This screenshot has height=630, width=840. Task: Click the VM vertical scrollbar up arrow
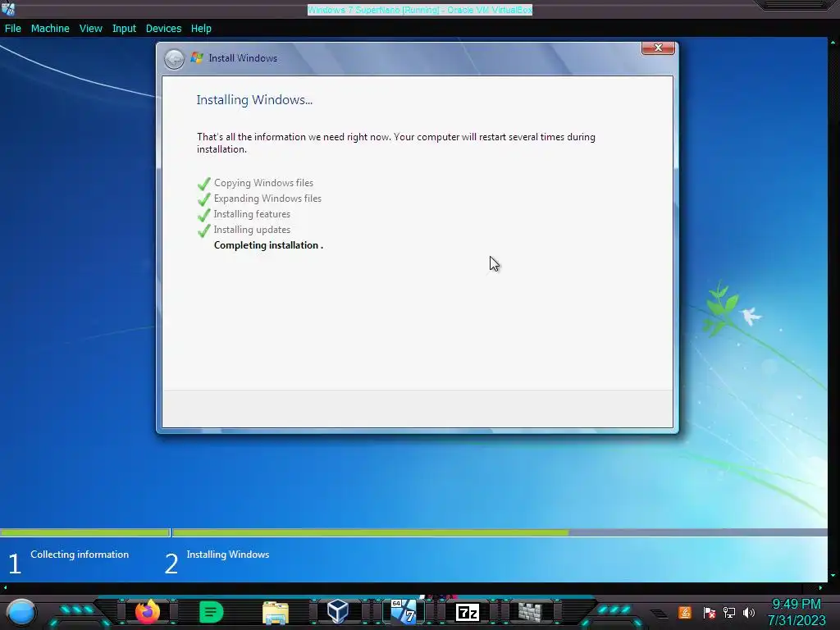(833, 42)
